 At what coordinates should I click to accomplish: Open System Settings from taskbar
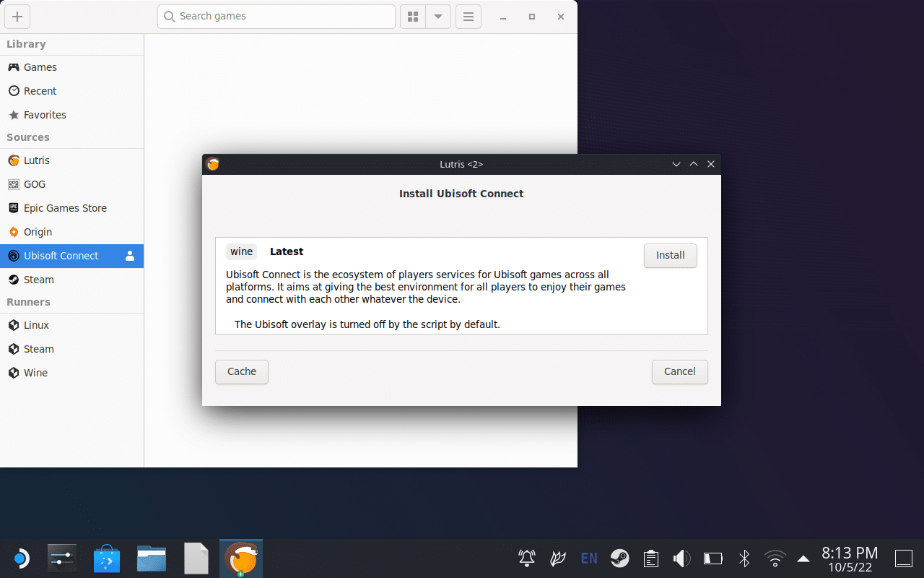62,558
